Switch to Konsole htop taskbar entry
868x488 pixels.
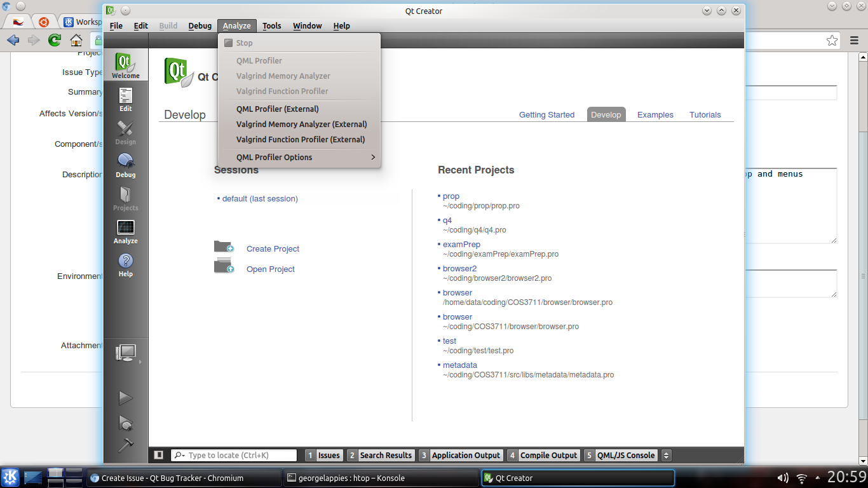[381, 478]
